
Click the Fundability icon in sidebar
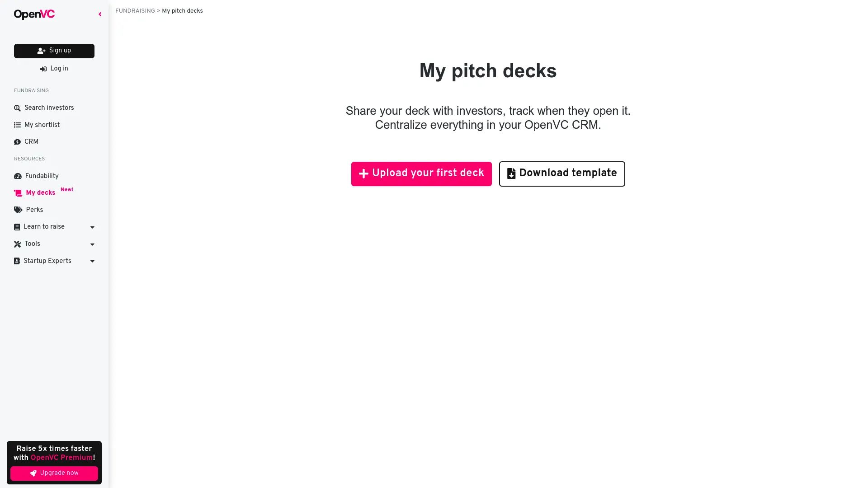18,175
